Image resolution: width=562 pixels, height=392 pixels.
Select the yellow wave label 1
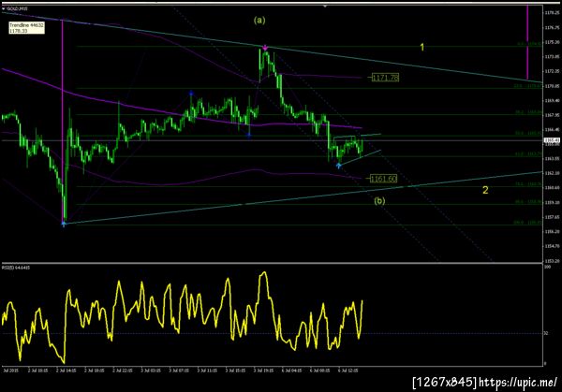pos(421,47)
